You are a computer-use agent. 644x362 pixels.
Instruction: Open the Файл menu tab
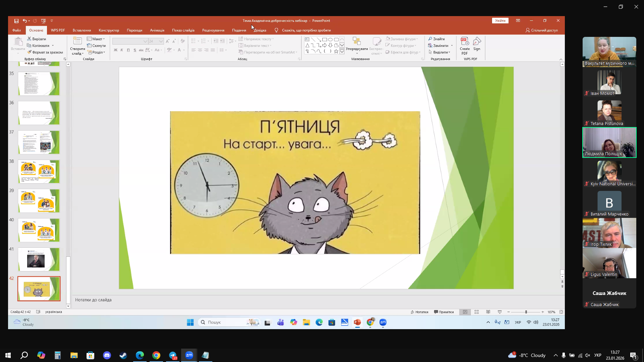pyautogui.click(x=16, y=30)
